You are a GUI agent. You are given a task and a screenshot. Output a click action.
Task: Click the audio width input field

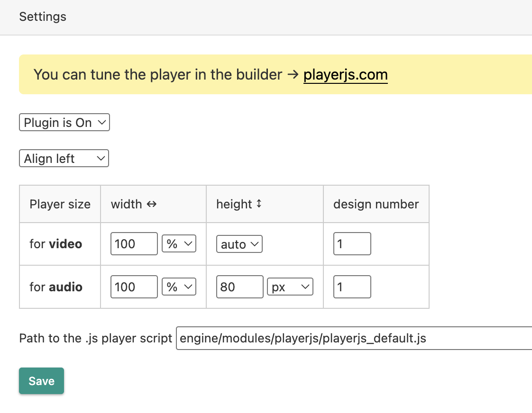(134, 287)
